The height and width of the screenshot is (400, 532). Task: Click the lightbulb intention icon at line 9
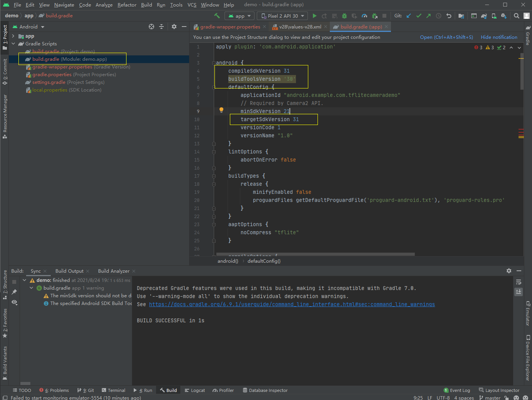[221, 110]
